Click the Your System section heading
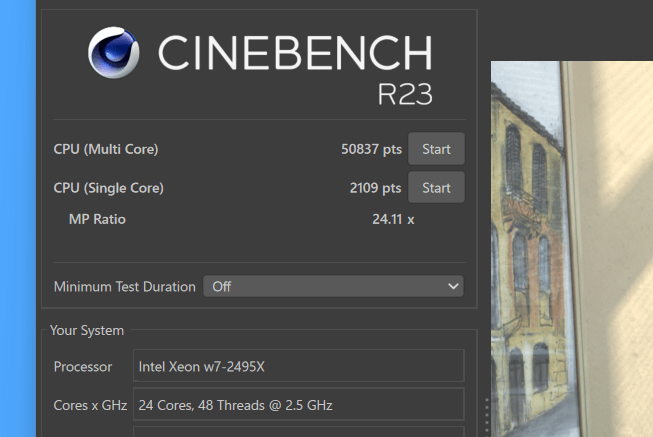The image size is (653, 437). click(87, 330)
